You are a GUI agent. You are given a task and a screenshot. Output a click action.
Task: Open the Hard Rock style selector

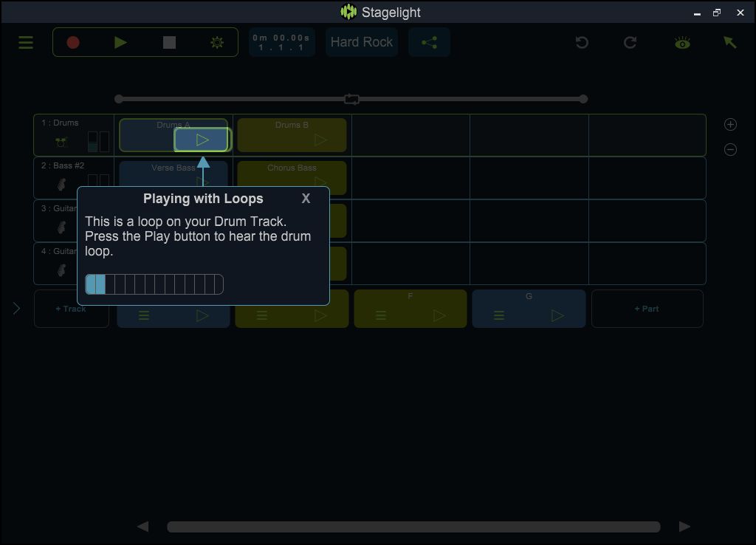click(361, 42)
